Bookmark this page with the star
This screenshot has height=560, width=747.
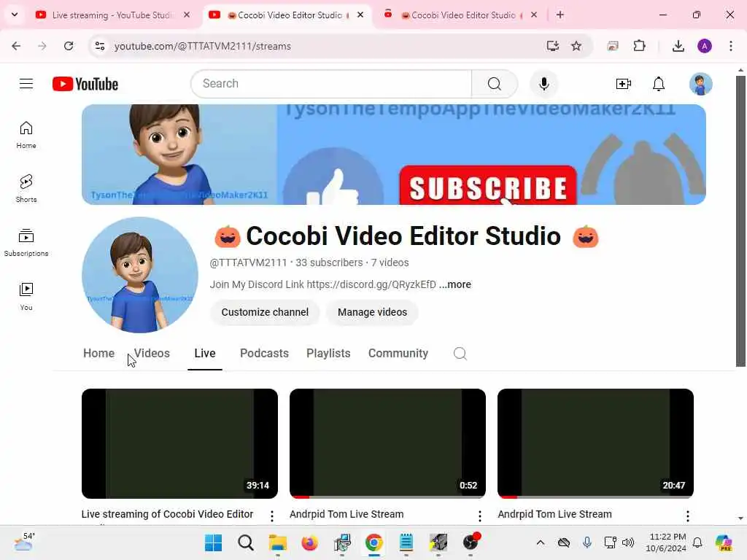576,46
